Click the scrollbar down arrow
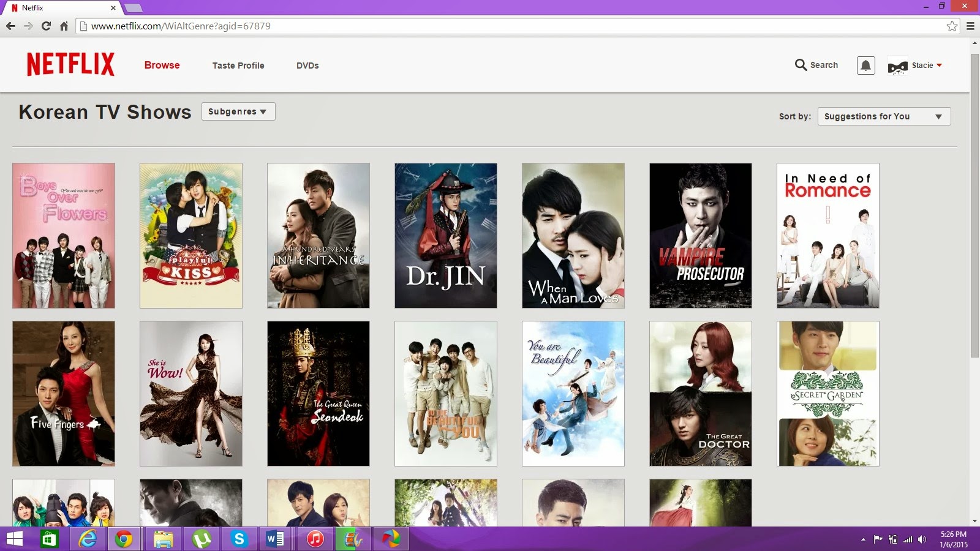 coord(974,521)
